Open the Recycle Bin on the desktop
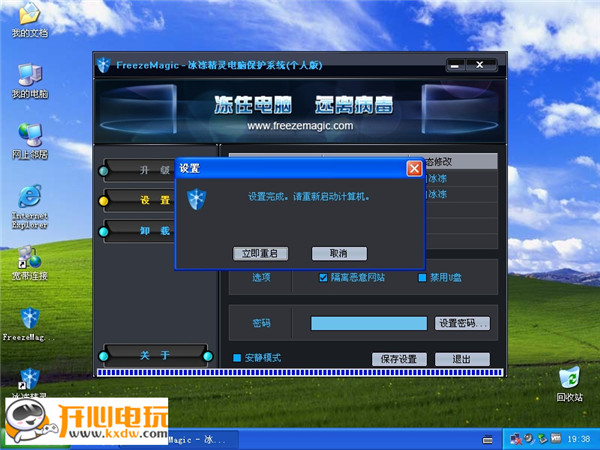 point(569,379)
